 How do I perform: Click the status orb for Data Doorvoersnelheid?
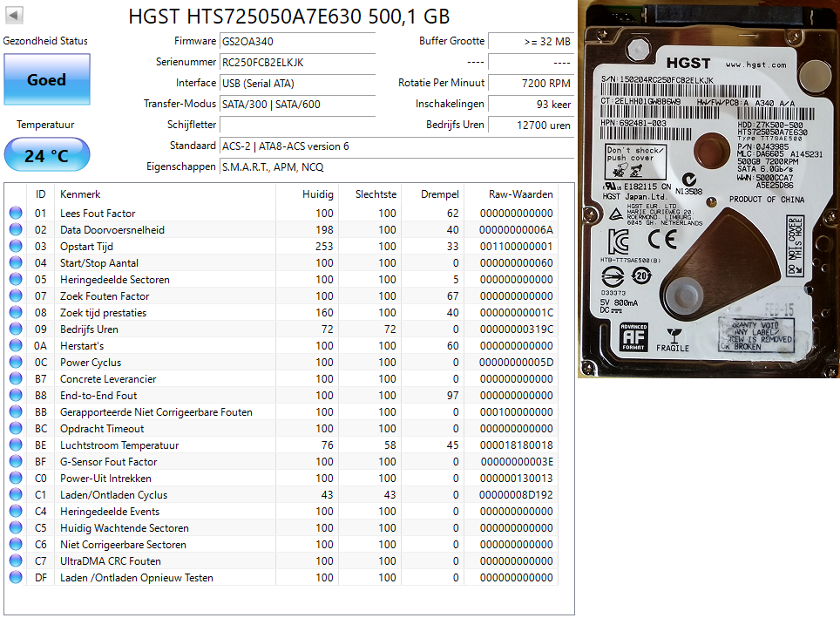click(x=16, y=229)
